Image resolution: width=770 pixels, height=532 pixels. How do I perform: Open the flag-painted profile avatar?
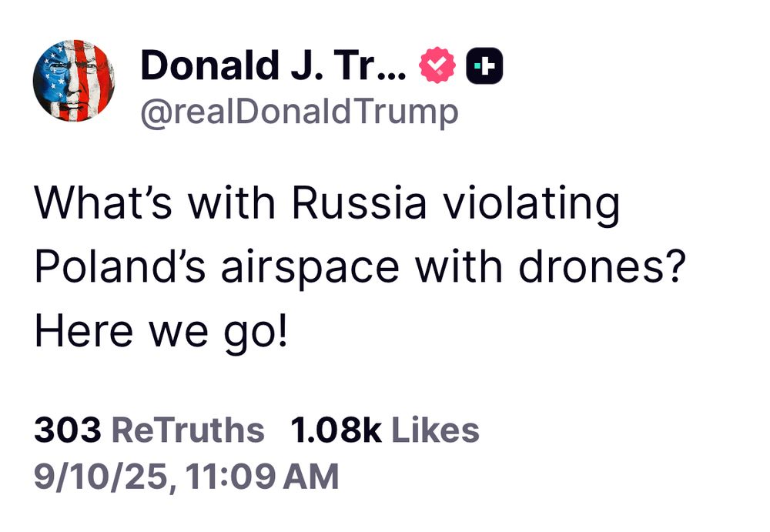pyautogui.click(x=75, y=82)
